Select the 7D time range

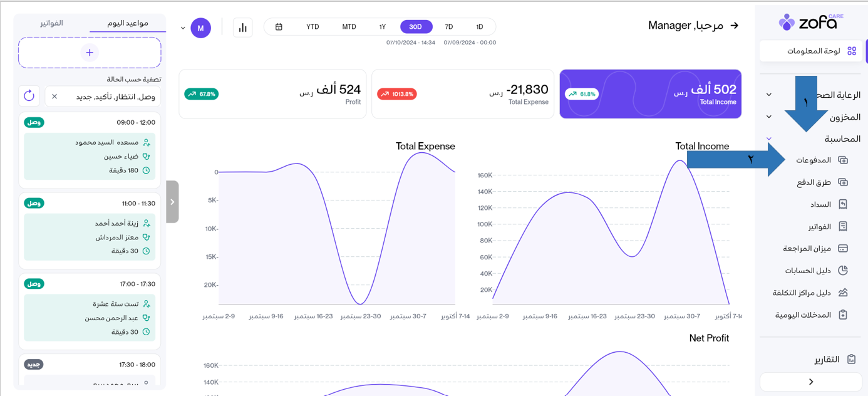[x=448, y=27]
